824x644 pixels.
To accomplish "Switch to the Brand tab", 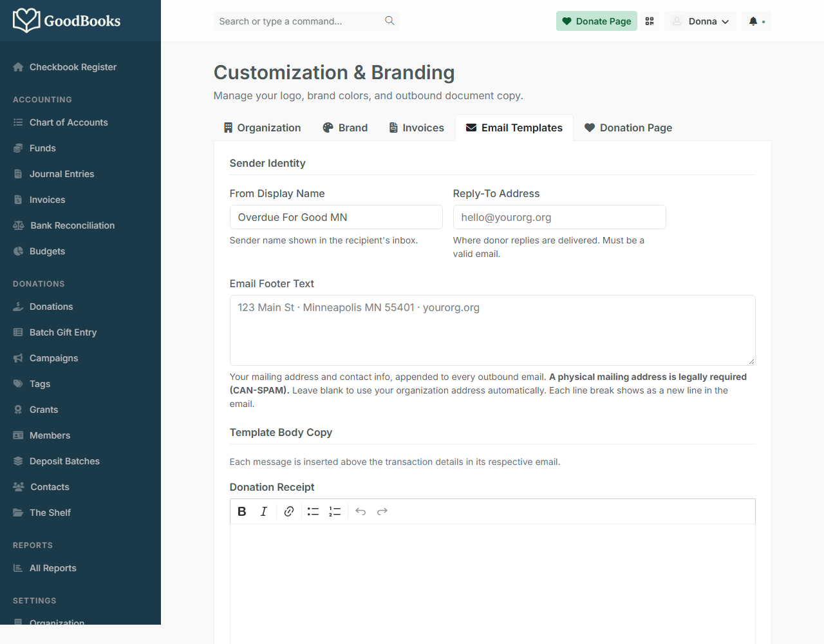I will 345,128.
